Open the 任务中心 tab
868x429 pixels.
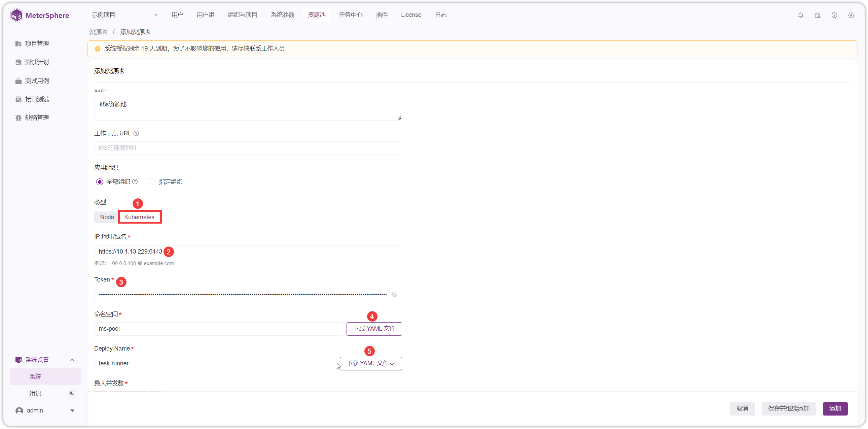[351, 15]
